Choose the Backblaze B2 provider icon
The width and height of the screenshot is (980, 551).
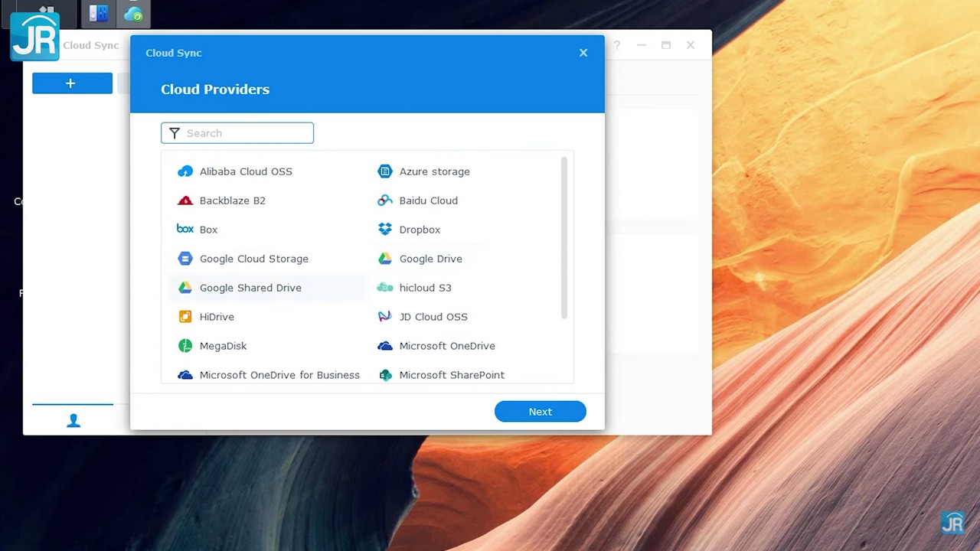(185, 201)
